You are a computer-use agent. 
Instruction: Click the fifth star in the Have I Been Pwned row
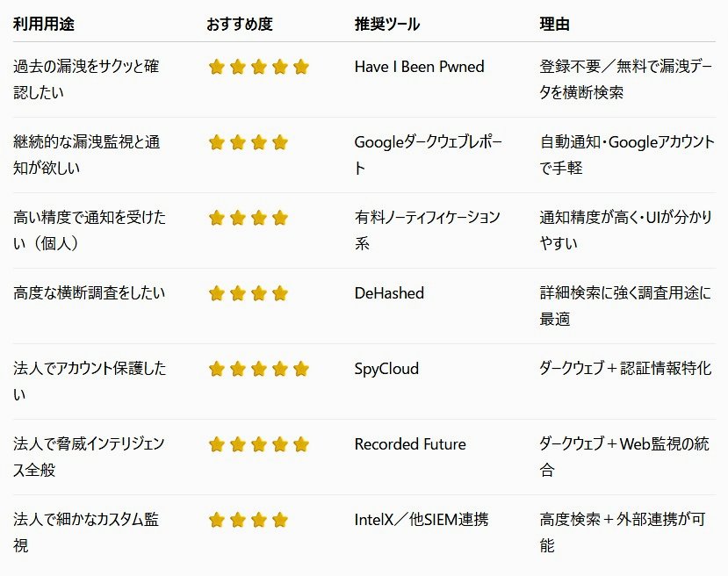[301, 67]
